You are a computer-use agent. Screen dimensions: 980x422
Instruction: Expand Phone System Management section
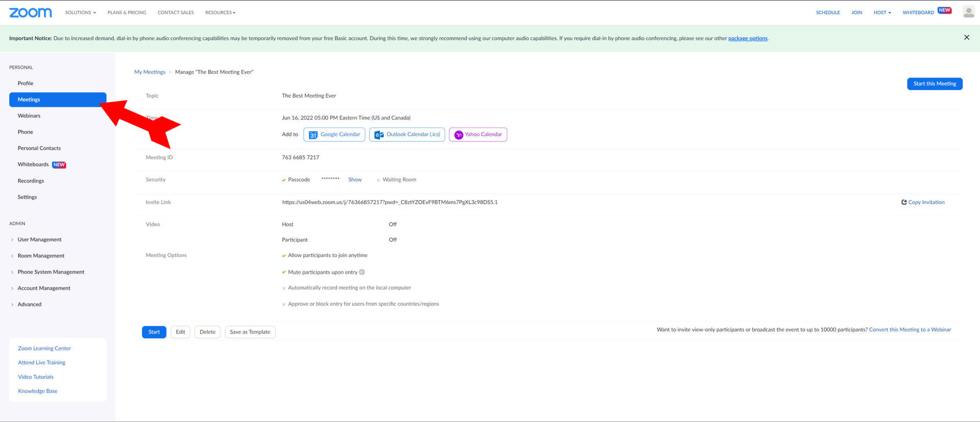[51, 272]
